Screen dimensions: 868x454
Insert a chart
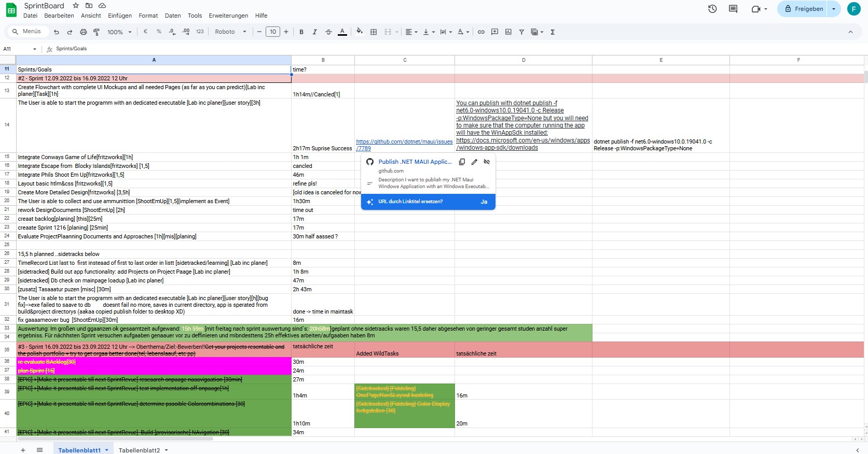[508, 32]
